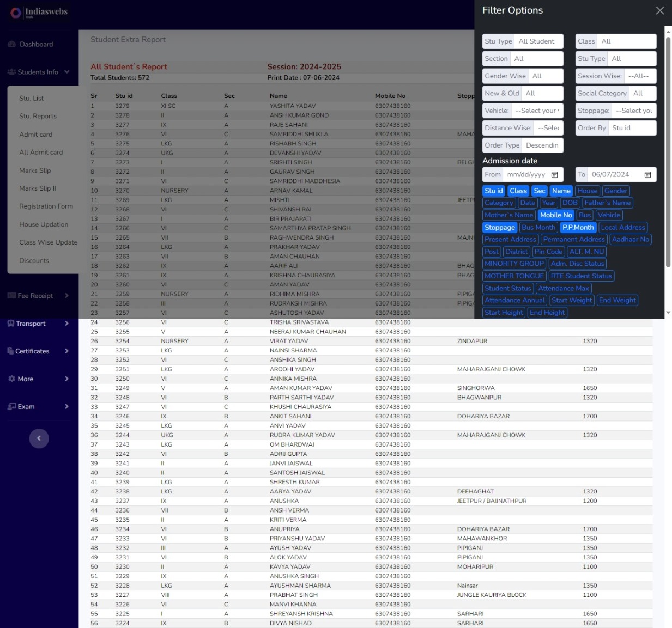Expand the Transport submenu arrow
The height and width of the screenshot is (628, 672).
pyautogui.click(x=67, y=324)
